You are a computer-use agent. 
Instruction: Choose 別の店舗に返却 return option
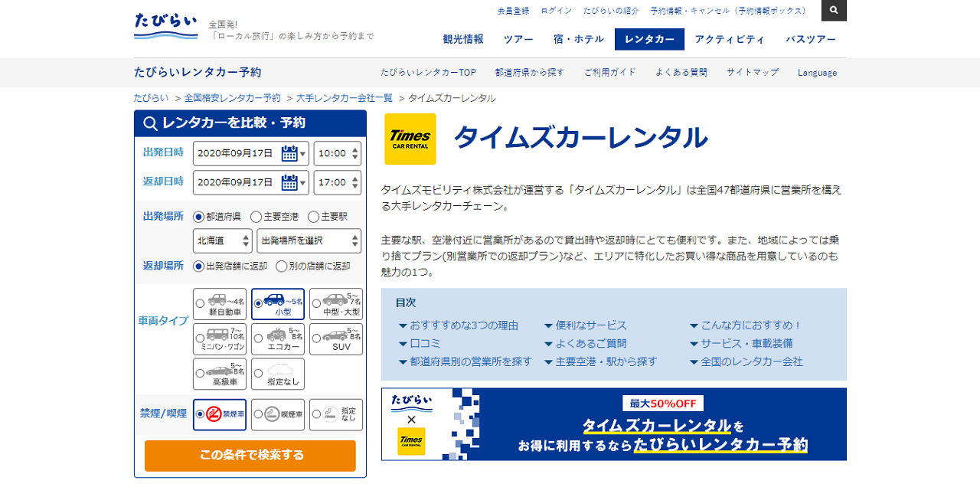[x=282, y=266]
